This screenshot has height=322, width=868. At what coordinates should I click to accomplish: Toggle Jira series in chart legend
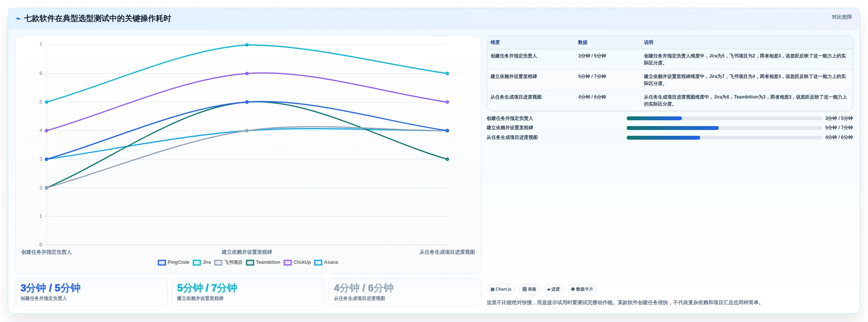[x=202, y=263]
